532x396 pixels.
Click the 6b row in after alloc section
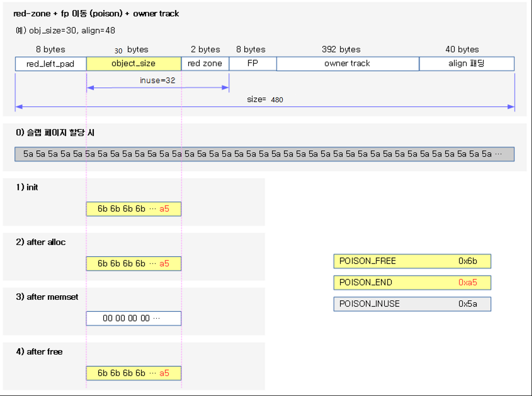(134, 263)
